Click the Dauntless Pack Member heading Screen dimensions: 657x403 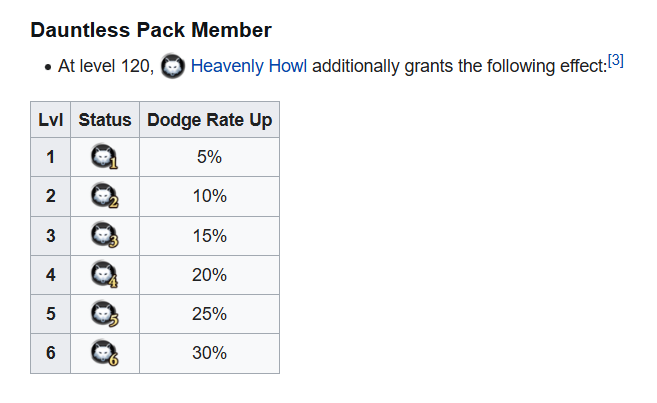151,30
